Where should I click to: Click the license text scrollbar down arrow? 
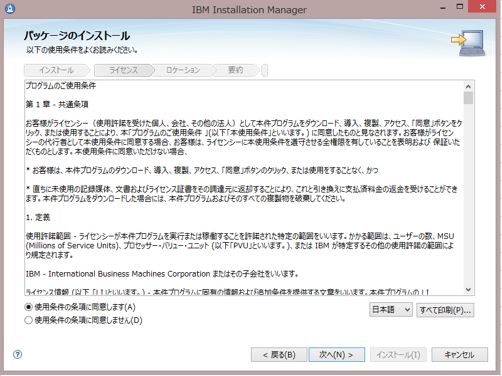click(468, 290)
